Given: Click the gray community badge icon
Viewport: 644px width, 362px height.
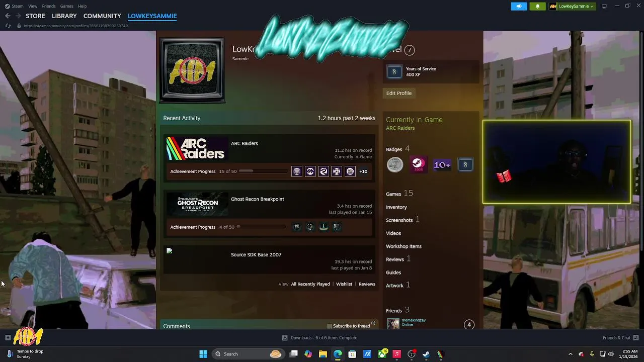Looking at the screenshot, I should [395, 164].
